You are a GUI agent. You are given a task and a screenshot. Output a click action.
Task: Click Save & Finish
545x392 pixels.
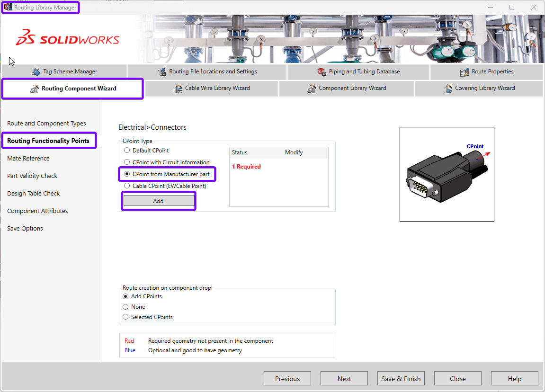(x=401, y=378)
